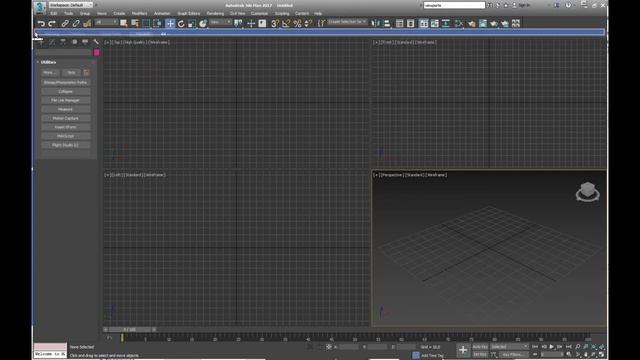The height and width of the screenshot is (360, 640).
Task: Click the ViewCube in Perspective viewport
Action: (x=587, y=192)
